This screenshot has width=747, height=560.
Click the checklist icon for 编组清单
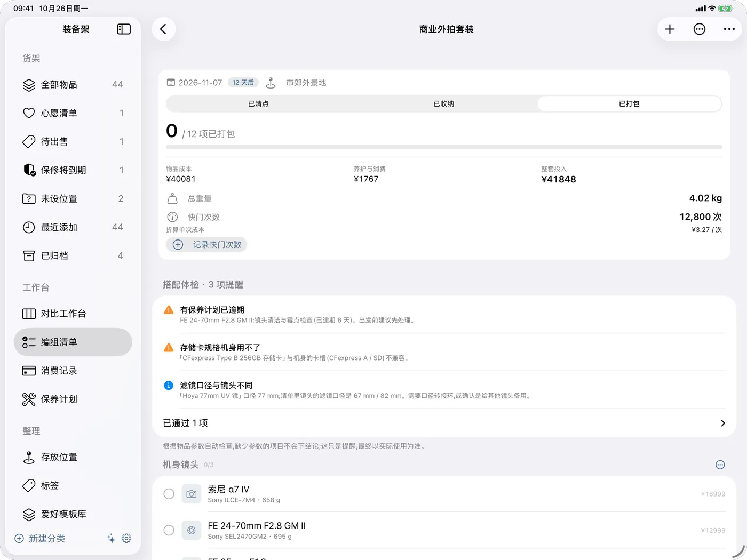[x=29, y=342]
